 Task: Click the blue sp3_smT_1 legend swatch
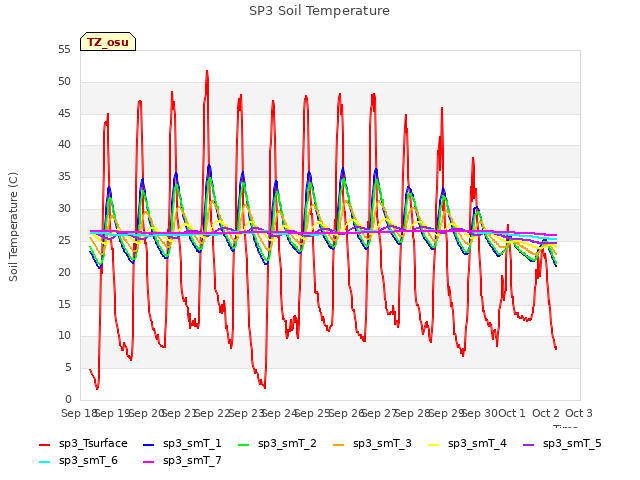click(149, 444)
